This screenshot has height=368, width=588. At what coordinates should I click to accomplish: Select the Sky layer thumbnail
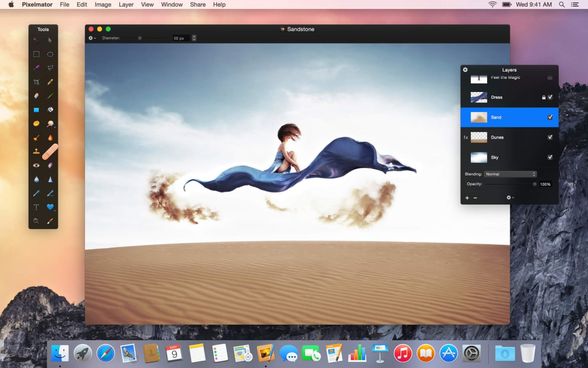[x=479, y=157]
